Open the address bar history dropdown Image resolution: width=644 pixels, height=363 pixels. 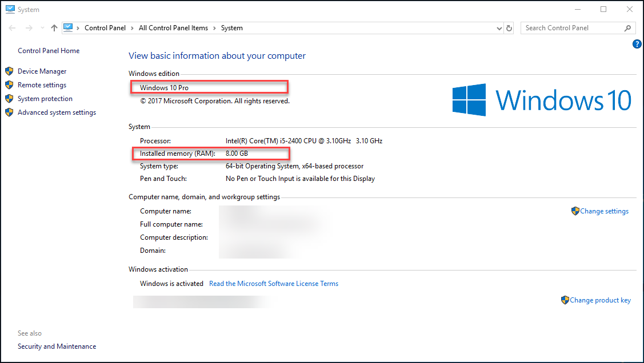coord(498,27)
